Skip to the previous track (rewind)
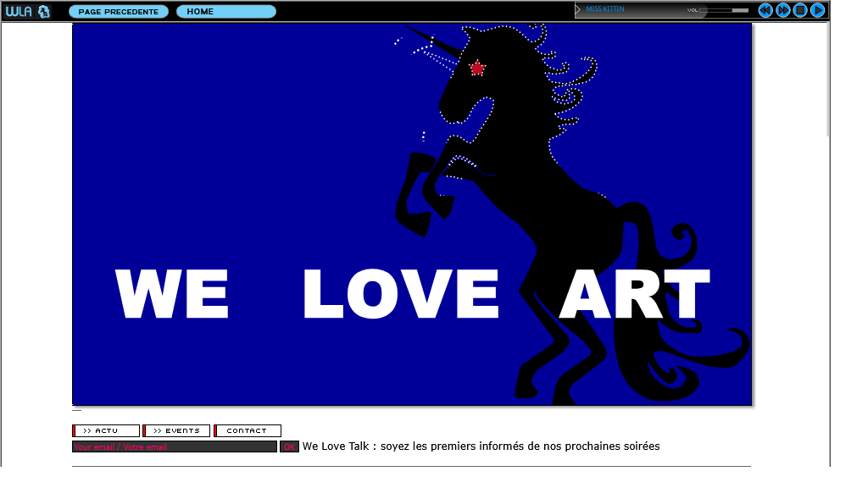Screen dimensions: 868x488 (765, 10)
